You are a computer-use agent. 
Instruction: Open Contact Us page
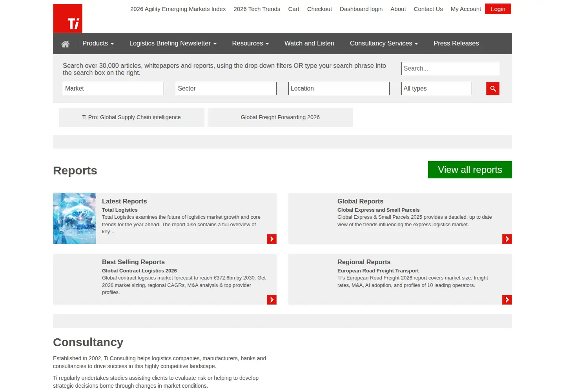point(428,9)
